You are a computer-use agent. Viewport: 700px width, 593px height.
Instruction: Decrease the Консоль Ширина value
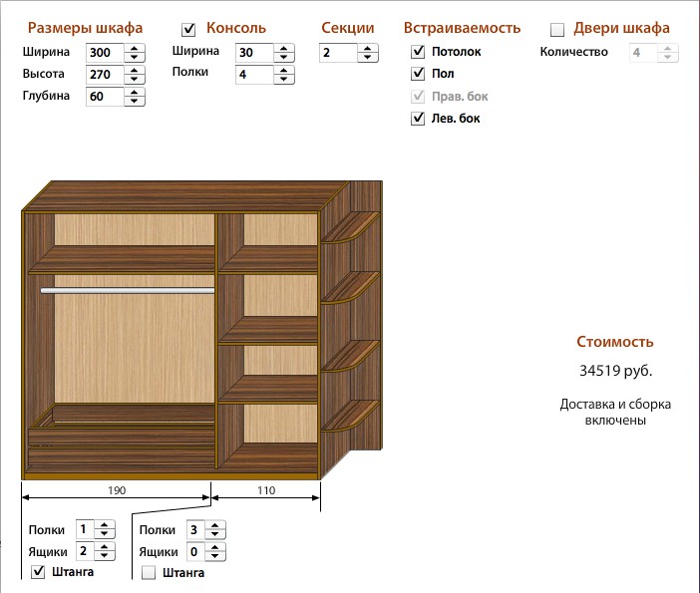coord(283,57)
